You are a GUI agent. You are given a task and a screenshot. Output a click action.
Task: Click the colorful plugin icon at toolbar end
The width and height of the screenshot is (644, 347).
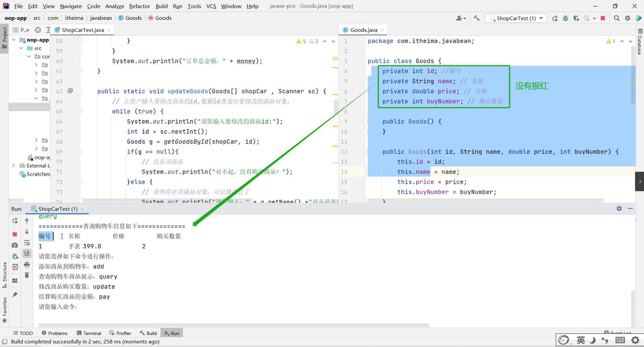pyautogui.click(x=639, y=18)
